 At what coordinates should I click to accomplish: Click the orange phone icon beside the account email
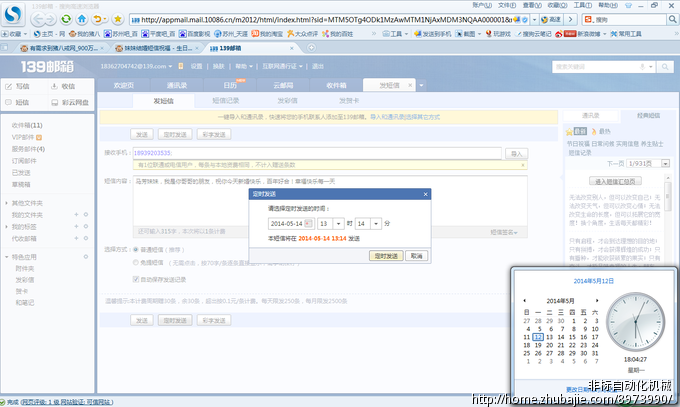pyautogui.click(x=180, y=66)
